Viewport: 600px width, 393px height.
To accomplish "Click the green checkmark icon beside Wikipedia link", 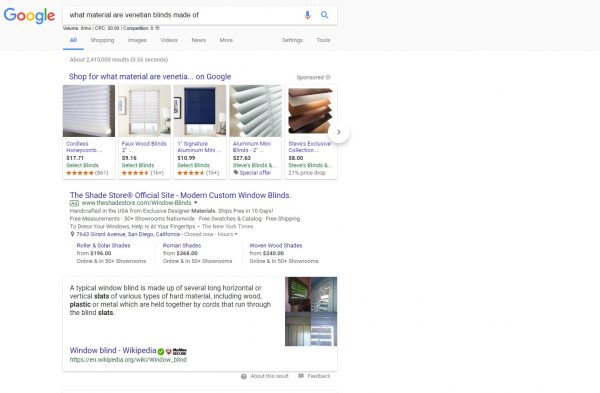I will tap(161, 351).
